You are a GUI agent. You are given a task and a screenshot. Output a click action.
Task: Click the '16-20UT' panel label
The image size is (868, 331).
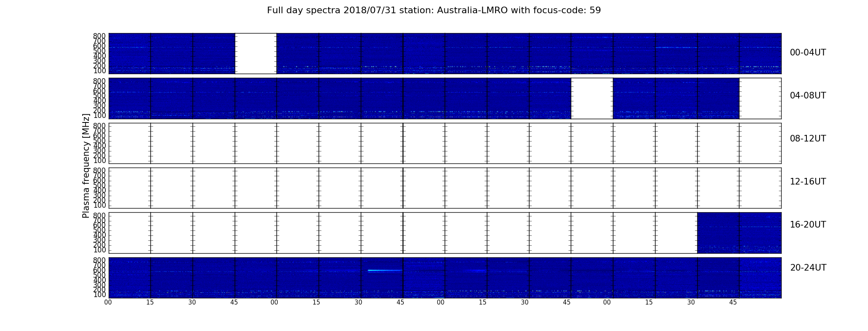click(x=808, y=225)
